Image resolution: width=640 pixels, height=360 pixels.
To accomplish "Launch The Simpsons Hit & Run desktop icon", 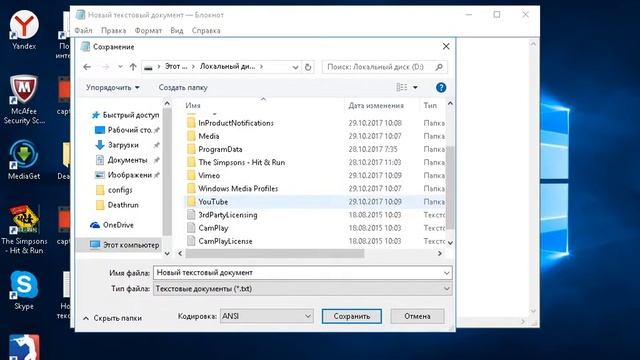I will click(x=24, y=229).
